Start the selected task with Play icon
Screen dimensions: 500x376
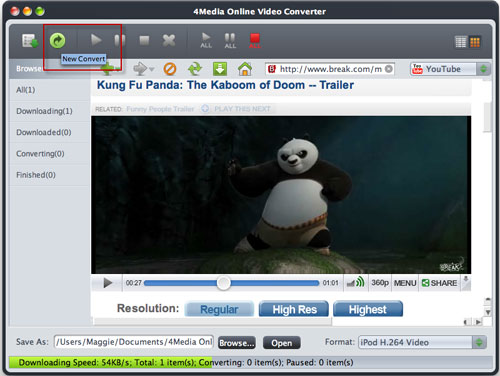[96, 40]
